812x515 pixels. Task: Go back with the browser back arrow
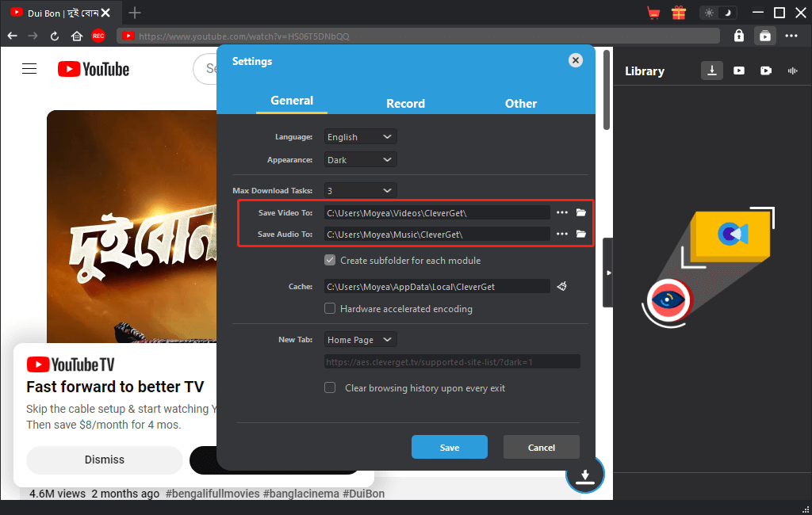[x=13, y=36]
